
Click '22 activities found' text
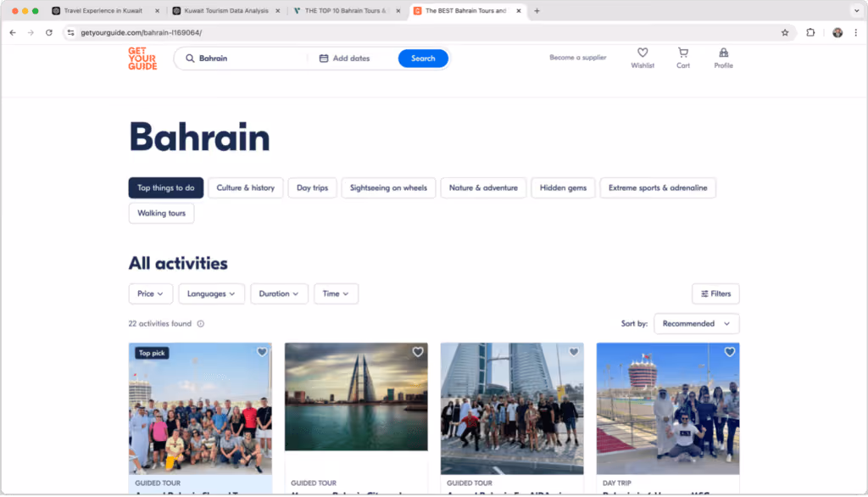pyautogui.click(x=160, y=324)
